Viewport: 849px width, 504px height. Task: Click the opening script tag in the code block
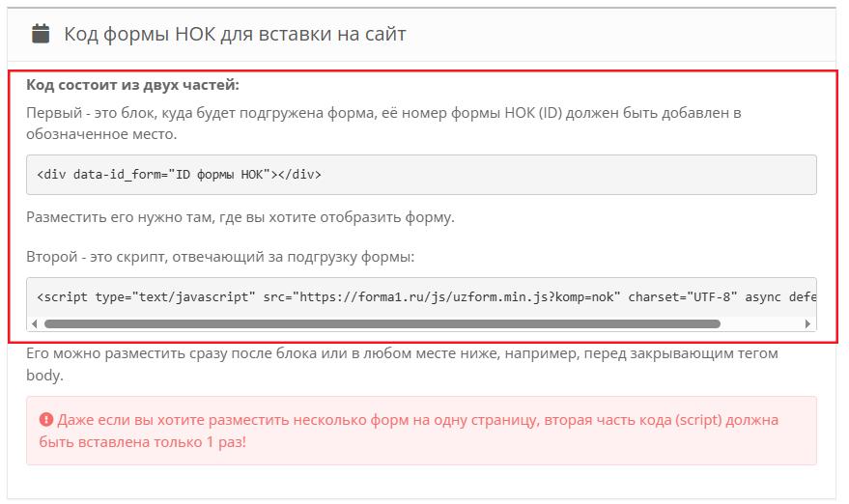pyautogui.click(x=64, y=296)
